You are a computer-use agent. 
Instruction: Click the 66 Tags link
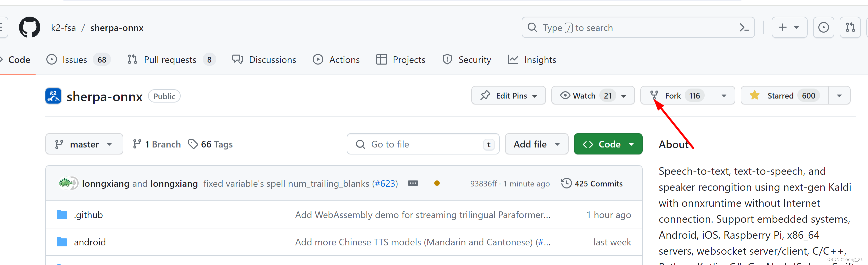pos(211,144)
